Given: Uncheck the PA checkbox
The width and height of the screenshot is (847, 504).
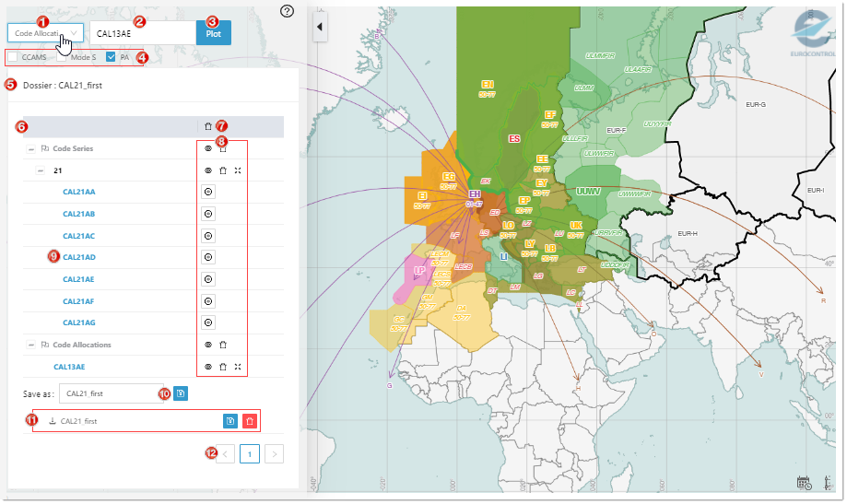Looking at the screenshot, I should (x=111, y=57).
